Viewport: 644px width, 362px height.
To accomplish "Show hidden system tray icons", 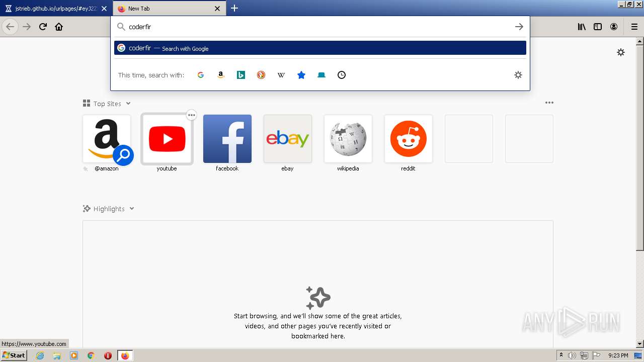I will 561,355.
